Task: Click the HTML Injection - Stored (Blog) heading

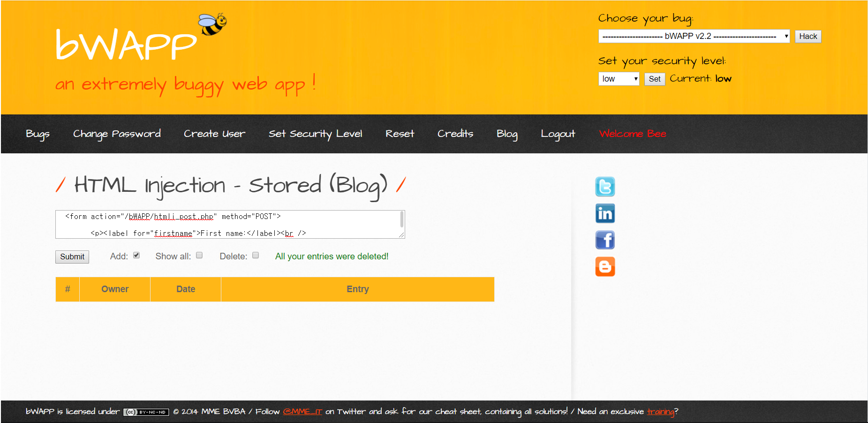Action: pos(231,186)
